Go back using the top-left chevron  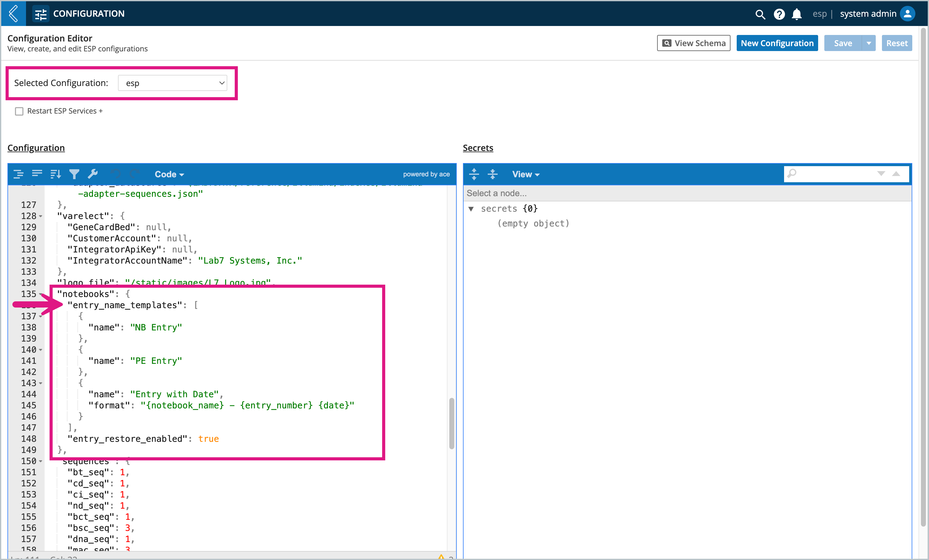click(14, 14)
